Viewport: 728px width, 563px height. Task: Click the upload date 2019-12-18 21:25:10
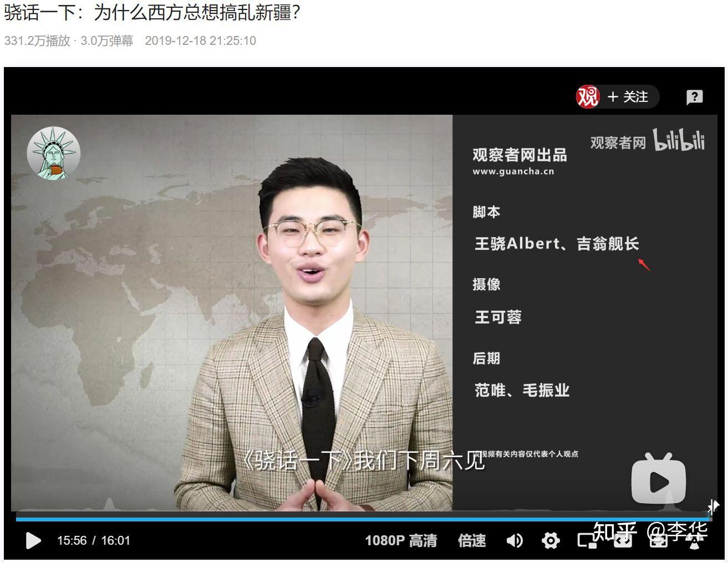[200, 40]
